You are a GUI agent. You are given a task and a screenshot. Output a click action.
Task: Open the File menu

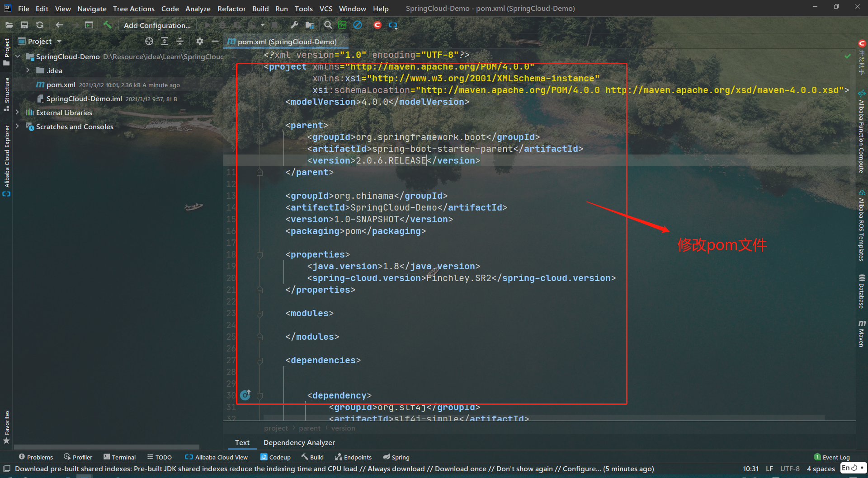24,9
